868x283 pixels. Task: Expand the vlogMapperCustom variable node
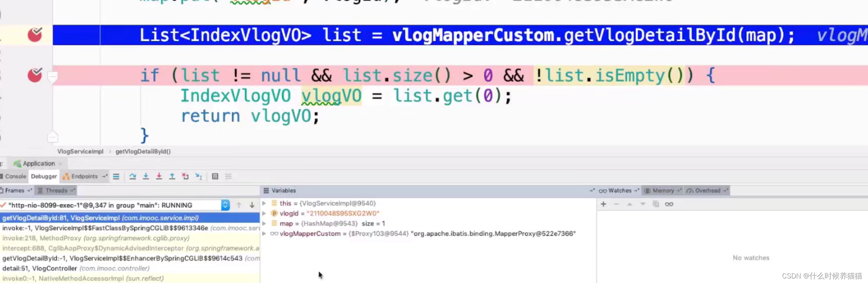tap(264, 234)
